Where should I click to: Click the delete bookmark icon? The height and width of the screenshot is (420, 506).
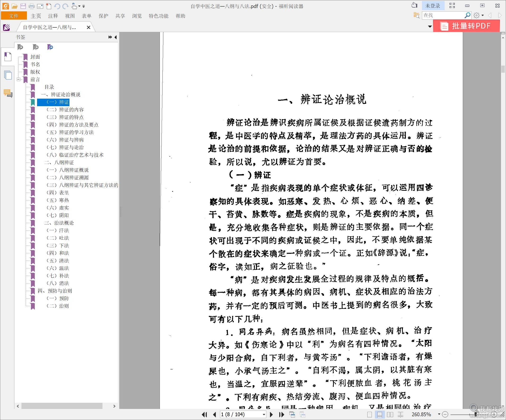[x=20, y=47]
